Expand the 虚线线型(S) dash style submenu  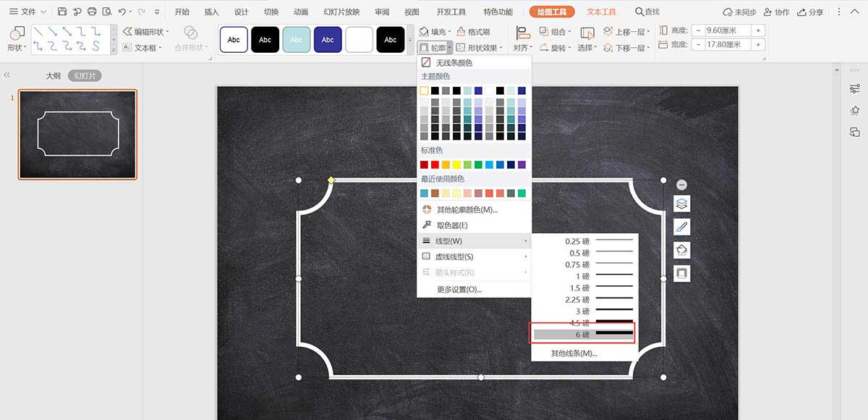click(474, 256)
